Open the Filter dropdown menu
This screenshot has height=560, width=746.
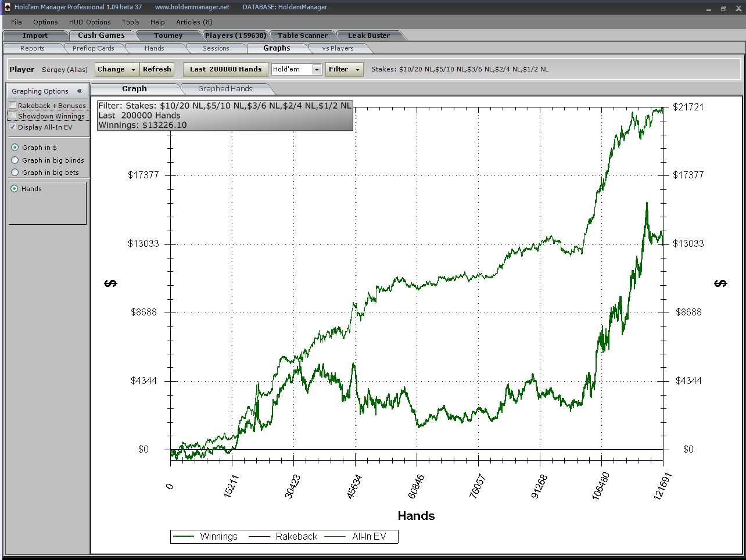pyautogui.click(x=344, y=69)
